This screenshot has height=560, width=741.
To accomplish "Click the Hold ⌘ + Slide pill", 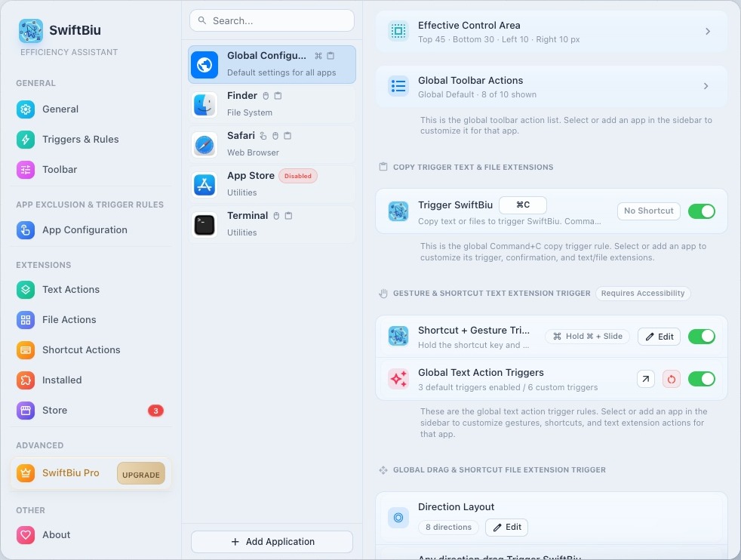I will [x=587, y=337].
